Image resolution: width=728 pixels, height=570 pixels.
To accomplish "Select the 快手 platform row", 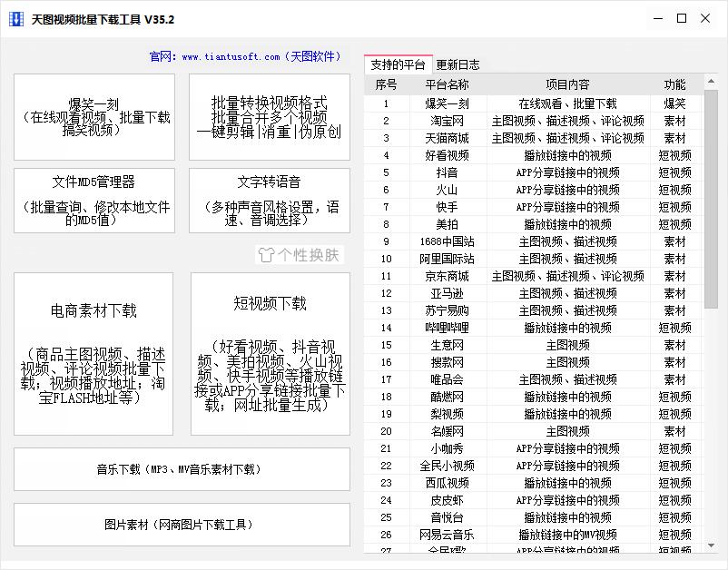I will point(533,207).
